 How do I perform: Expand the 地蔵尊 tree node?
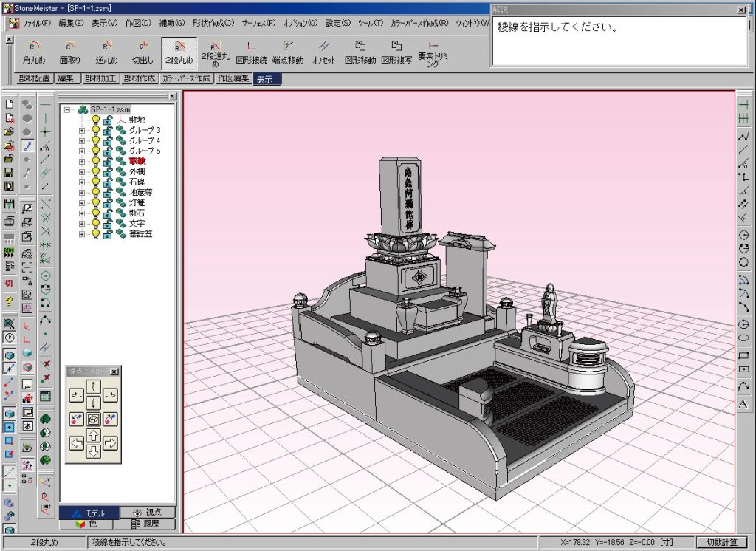[82, 192]
